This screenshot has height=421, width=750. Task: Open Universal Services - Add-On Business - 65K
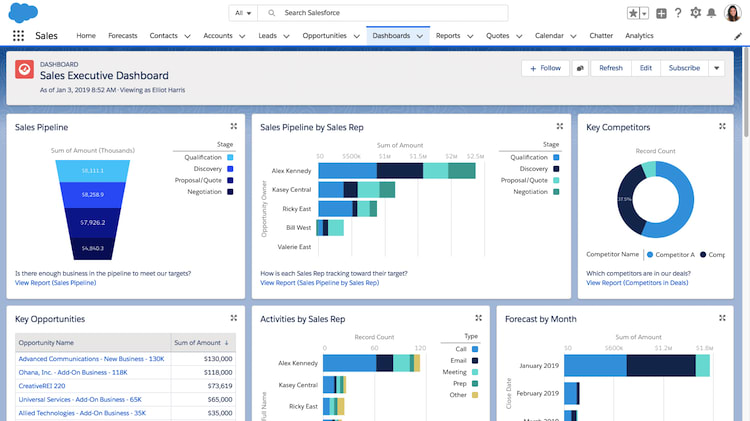pyautogui.click(x=80, y=399)
